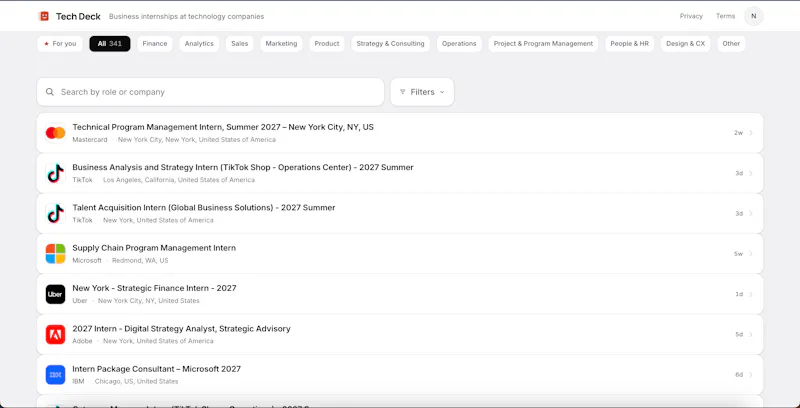Click the Uber company name text
800x408 pixels.
pyautogui.click(x=80, y=301)
